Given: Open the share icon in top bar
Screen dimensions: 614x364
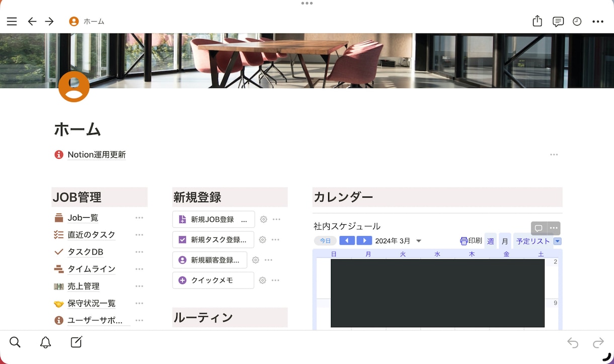Looking at the screenshot, I should 538,21.
